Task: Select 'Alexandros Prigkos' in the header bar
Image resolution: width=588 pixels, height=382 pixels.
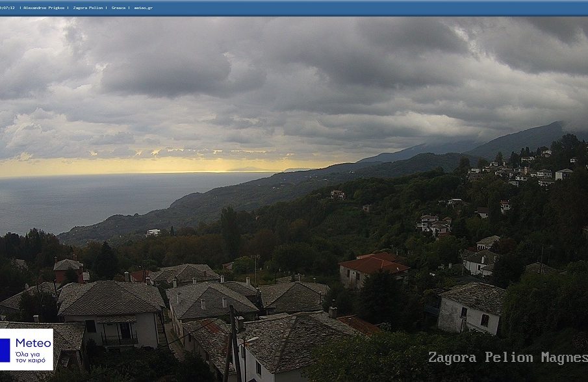Action: click(x=45, y=8)
